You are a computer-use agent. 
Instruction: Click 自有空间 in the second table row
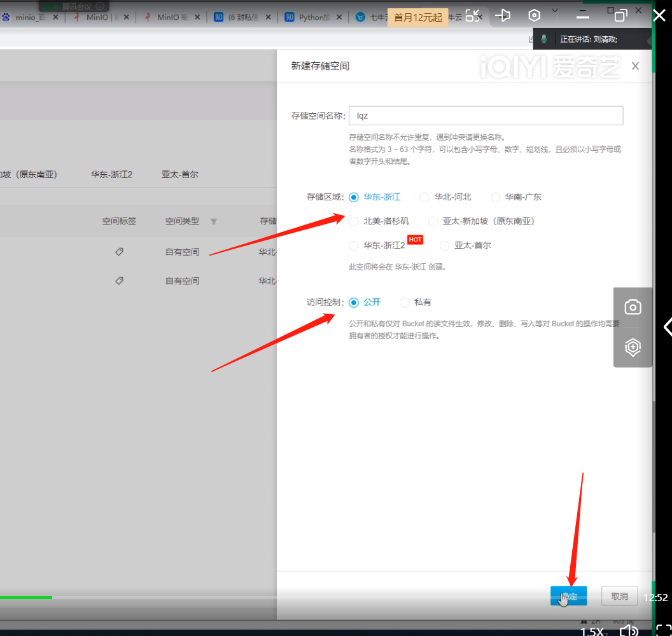(182, 281)
